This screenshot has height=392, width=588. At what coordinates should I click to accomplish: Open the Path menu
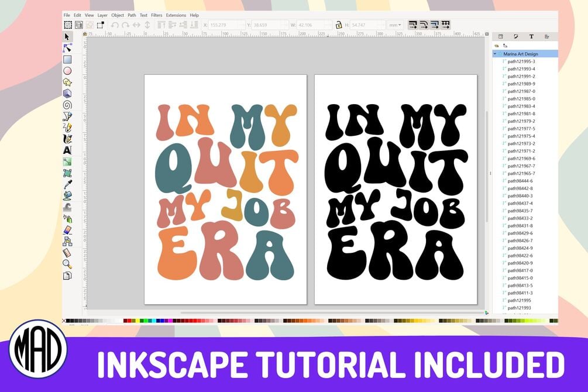pos(132,15)
